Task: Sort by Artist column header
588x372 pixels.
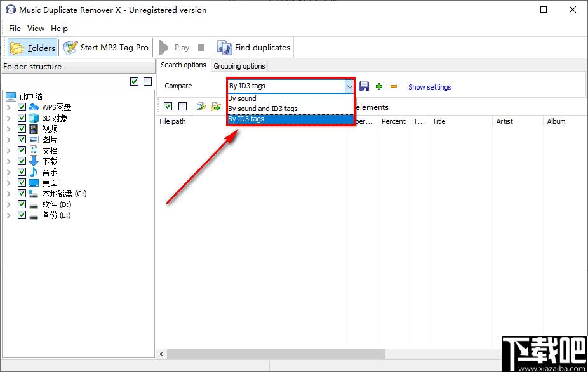Action: [504, 121]
